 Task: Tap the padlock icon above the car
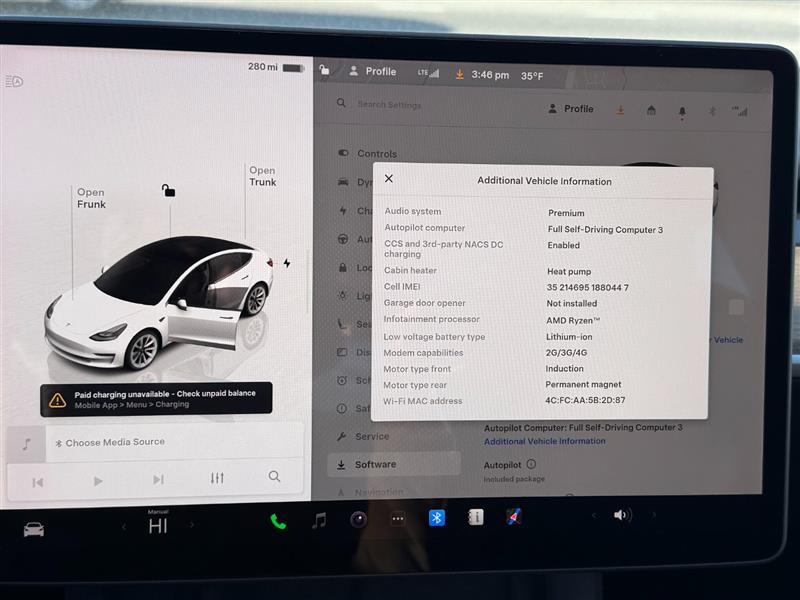[168, 190]
